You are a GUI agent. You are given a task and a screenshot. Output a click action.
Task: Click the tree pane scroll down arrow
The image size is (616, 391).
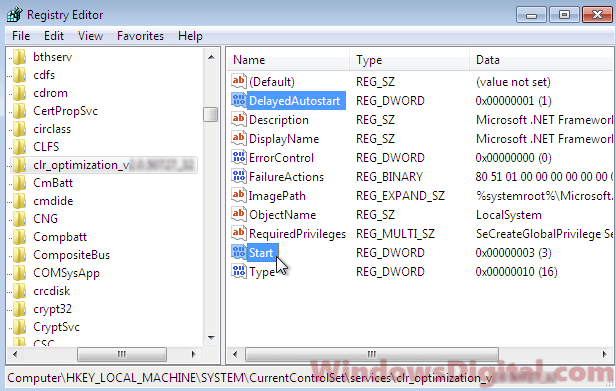[211, 338]
